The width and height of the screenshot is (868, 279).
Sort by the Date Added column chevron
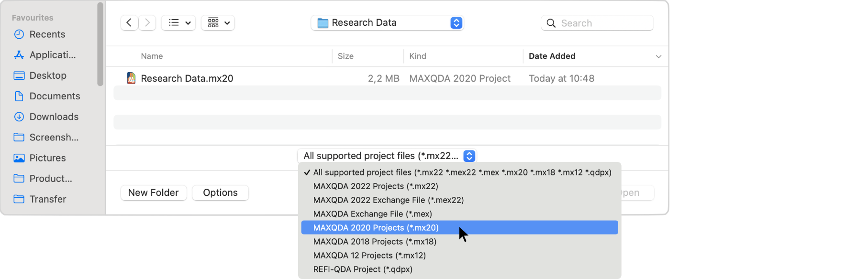[658, 56]
